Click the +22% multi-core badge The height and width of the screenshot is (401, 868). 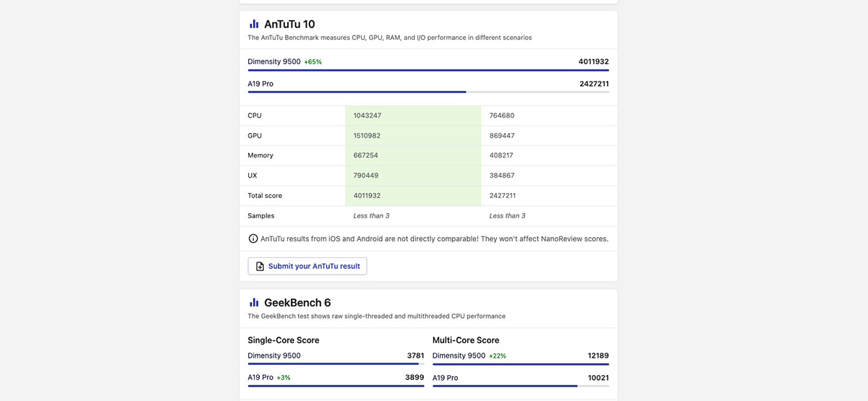click(498, 356)
